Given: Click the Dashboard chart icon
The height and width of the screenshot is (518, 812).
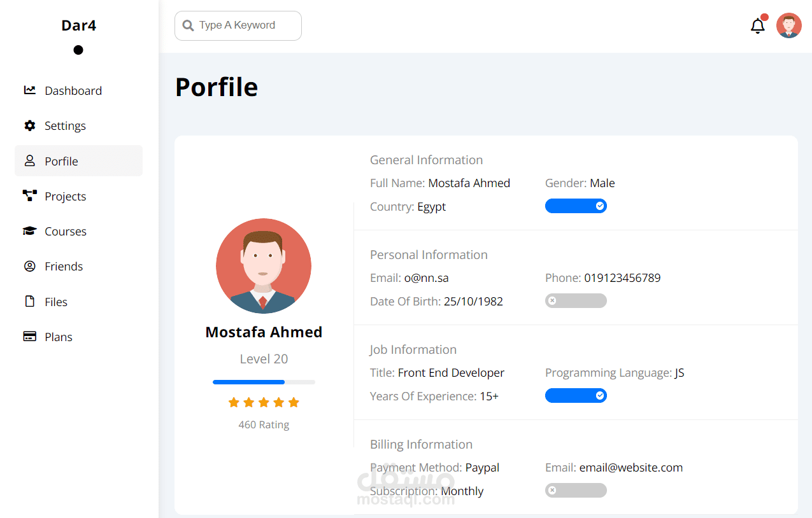Looking at the screenshot, I should pos(29,90).
